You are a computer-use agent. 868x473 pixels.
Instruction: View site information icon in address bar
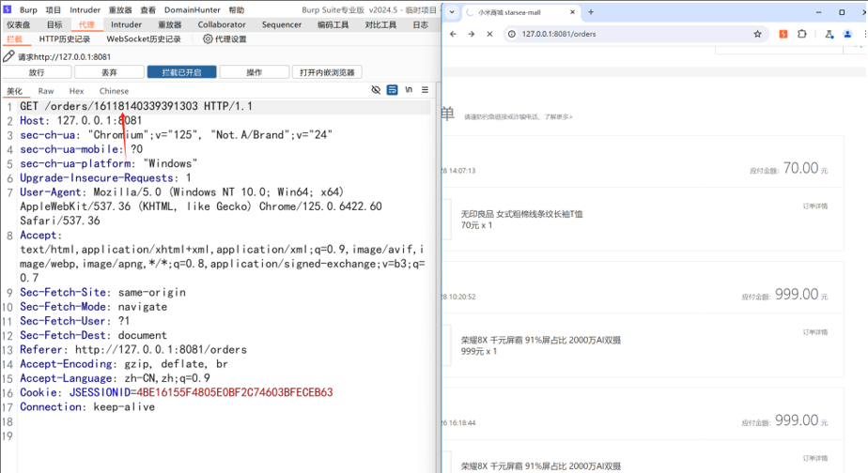tap(512, 34)
